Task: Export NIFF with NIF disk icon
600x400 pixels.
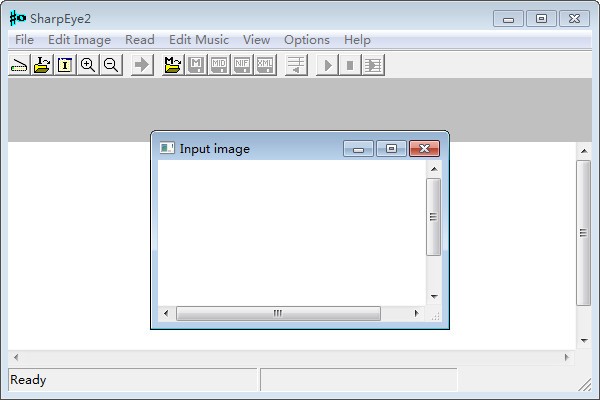Action: click(x=242, y=65)
